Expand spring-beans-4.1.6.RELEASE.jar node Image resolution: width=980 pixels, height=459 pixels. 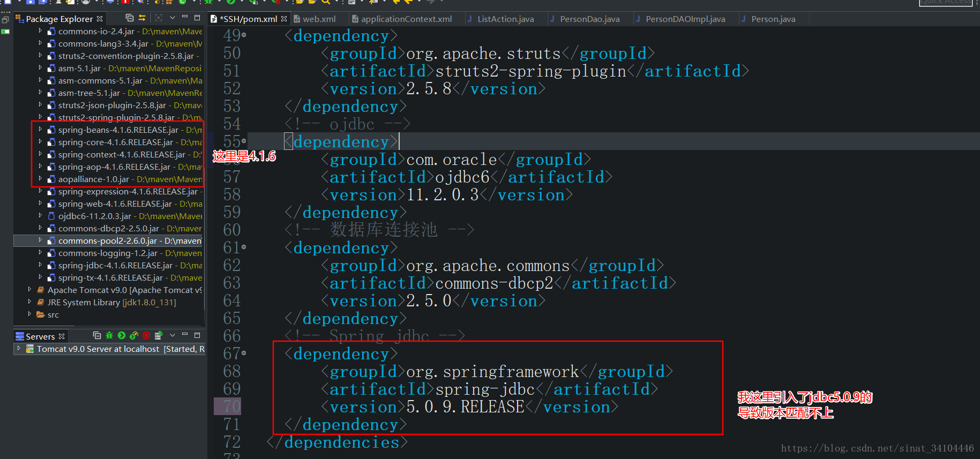tap(40, 130)
